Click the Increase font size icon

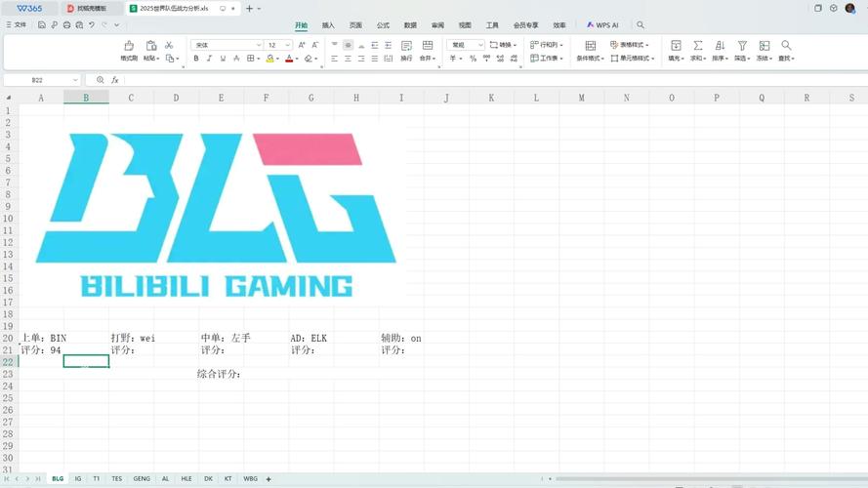pyautogui.click(x=302, y=45)
